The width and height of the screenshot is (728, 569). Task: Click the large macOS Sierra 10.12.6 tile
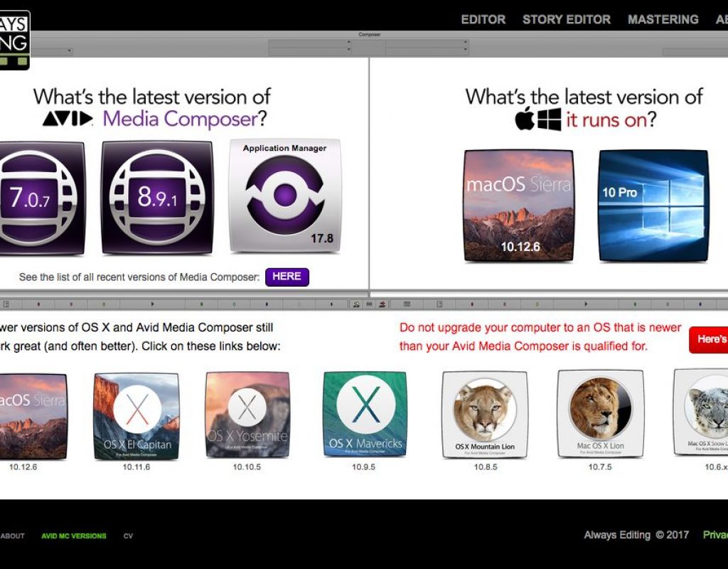[519, 206]
